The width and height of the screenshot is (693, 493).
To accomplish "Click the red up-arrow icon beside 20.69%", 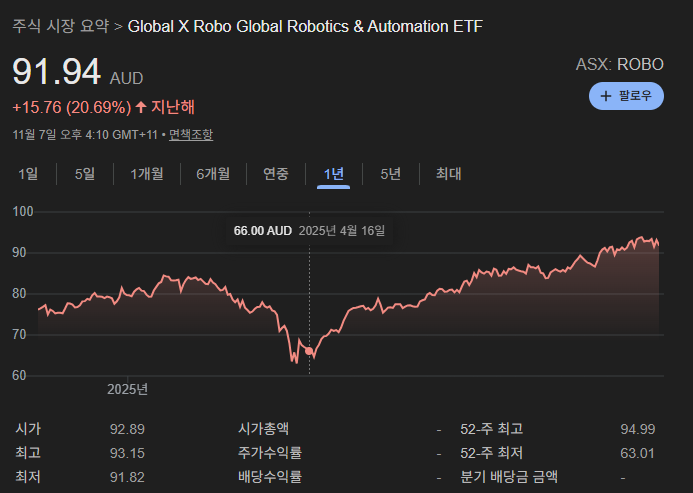I will [x=141, y=107].
